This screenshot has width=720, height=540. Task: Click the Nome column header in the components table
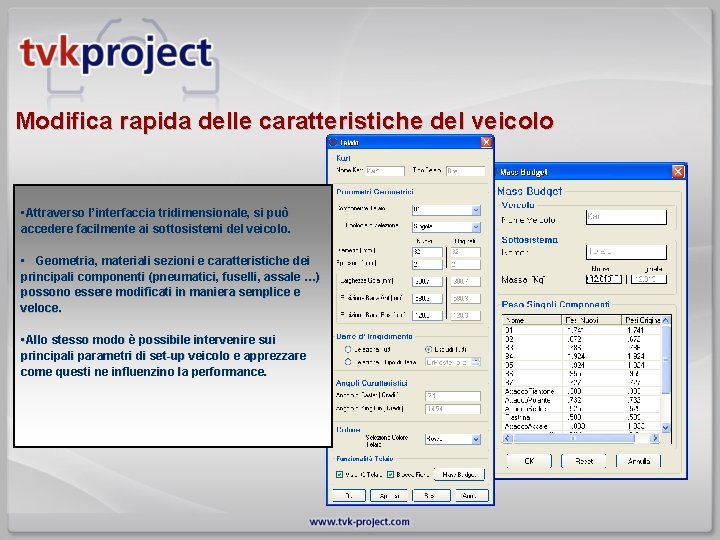[x=532, y=320]
